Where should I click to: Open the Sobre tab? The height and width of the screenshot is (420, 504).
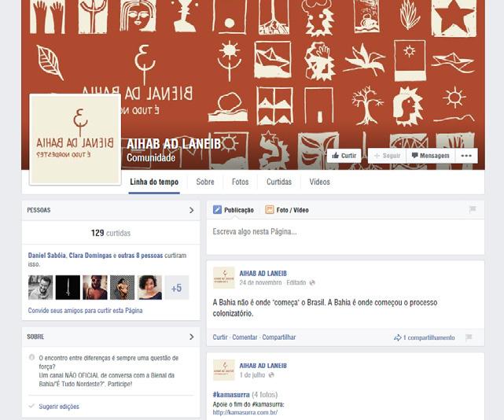[205, 182]
